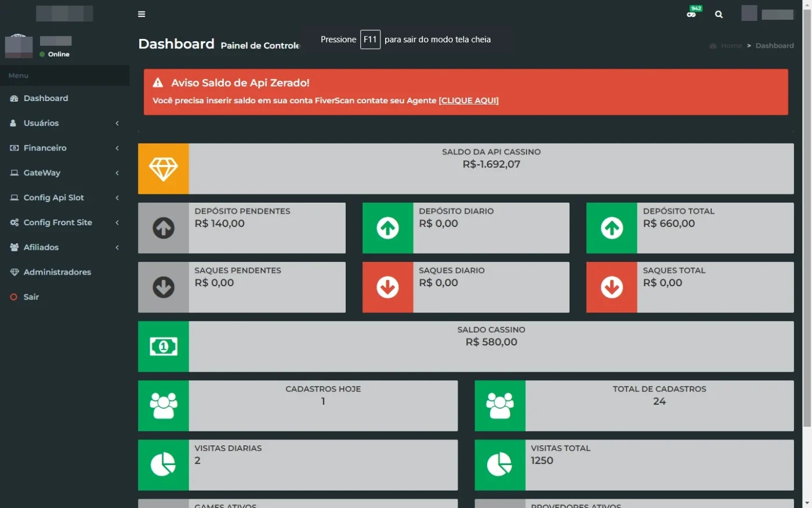Click the gray down-arrow icon for Saques Pendentes
812x508 pixels.
(164, 287)
